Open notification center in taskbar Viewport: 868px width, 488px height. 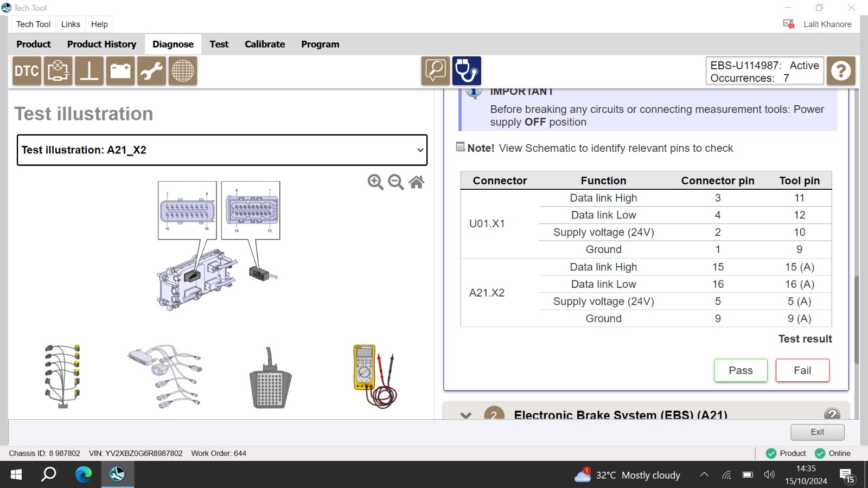(x=847, y=476)
